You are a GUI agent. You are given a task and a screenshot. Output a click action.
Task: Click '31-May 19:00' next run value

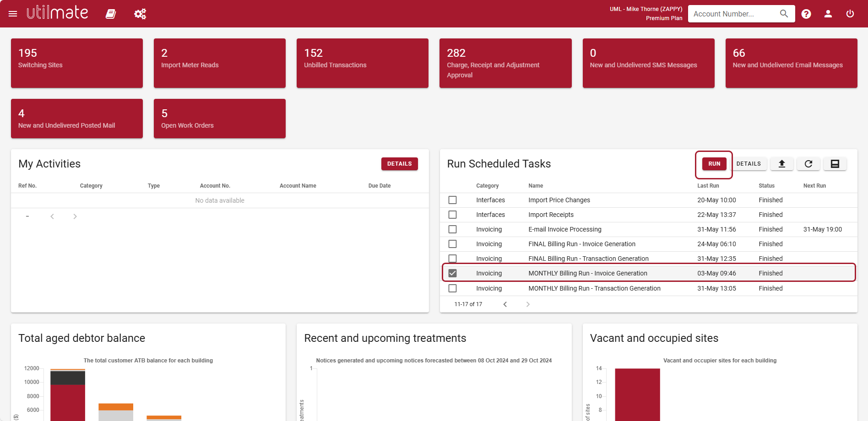point(822,229)
